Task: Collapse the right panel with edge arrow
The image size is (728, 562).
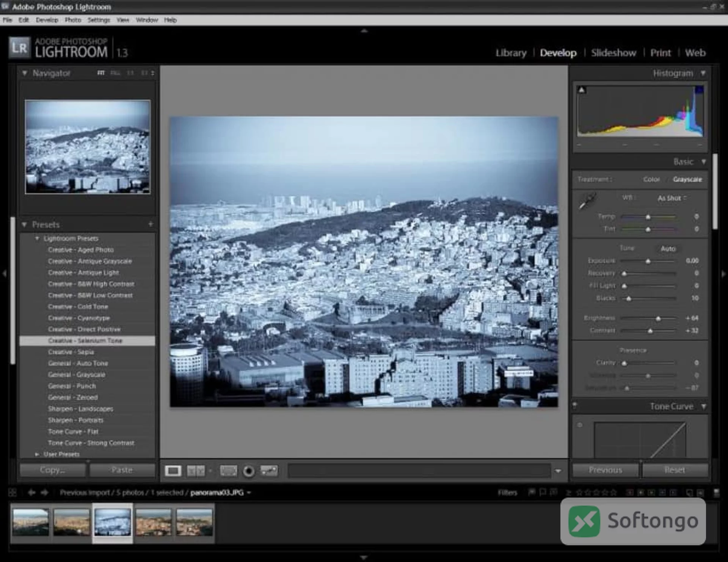Action: (723, 273)
